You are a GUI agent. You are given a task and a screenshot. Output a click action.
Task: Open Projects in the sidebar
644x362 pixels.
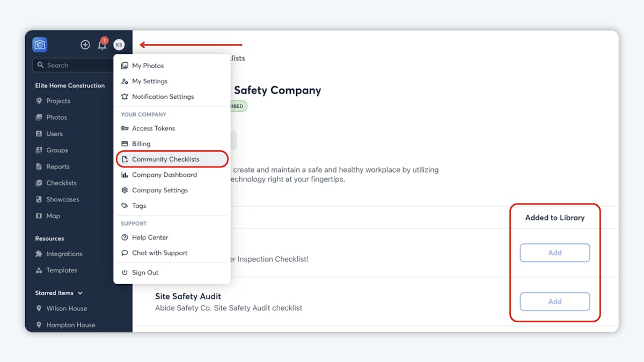tap(58, 101)
